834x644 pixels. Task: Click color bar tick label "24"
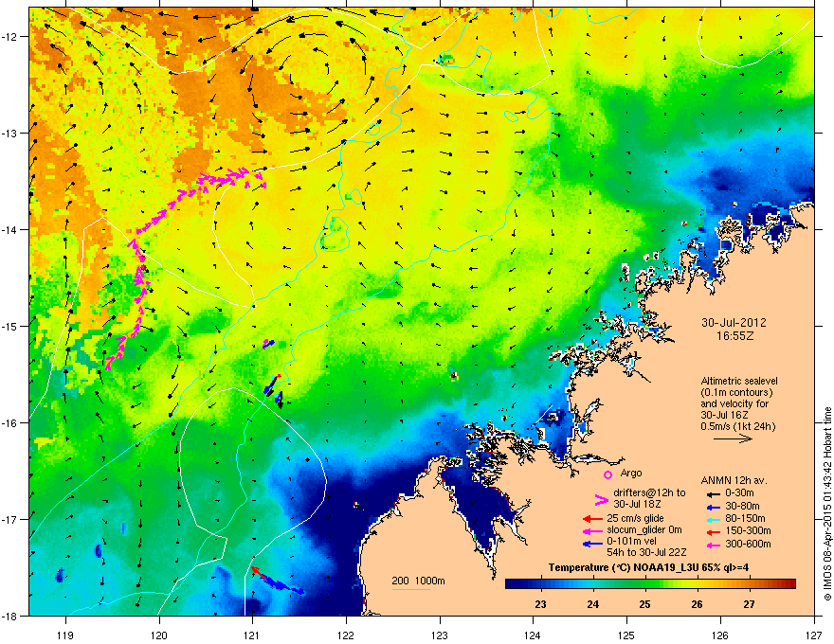tap(592, 604)
